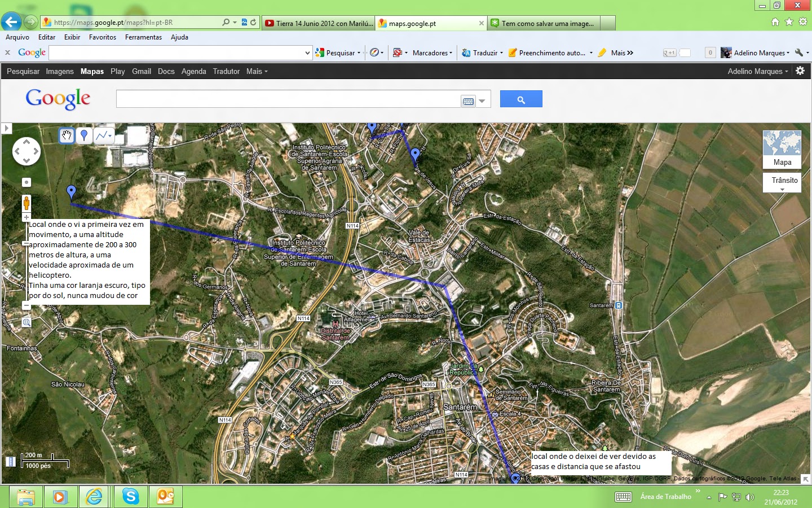Open Play in the Google bar
The image size is (812, 508).
coord(118,71)
